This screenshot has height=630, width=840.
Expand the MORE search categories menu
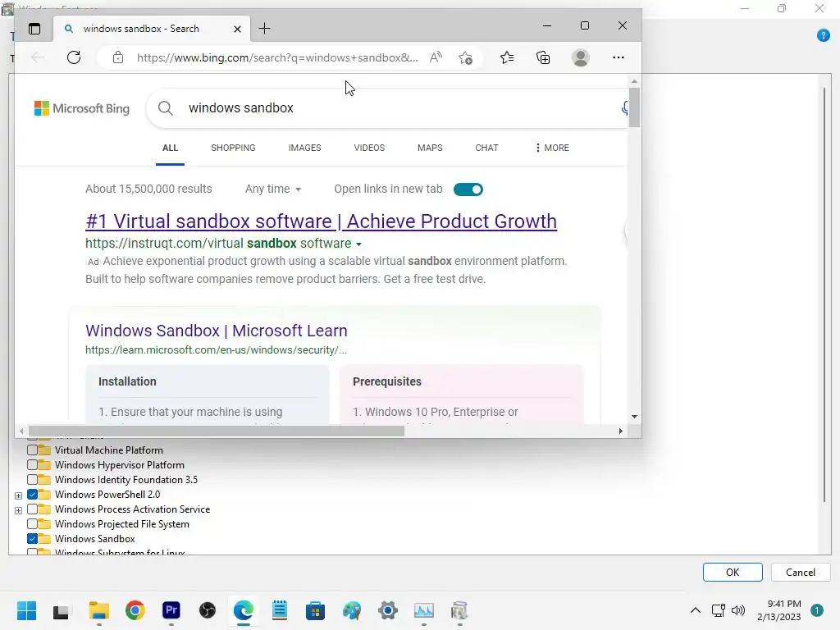(552, 148)
